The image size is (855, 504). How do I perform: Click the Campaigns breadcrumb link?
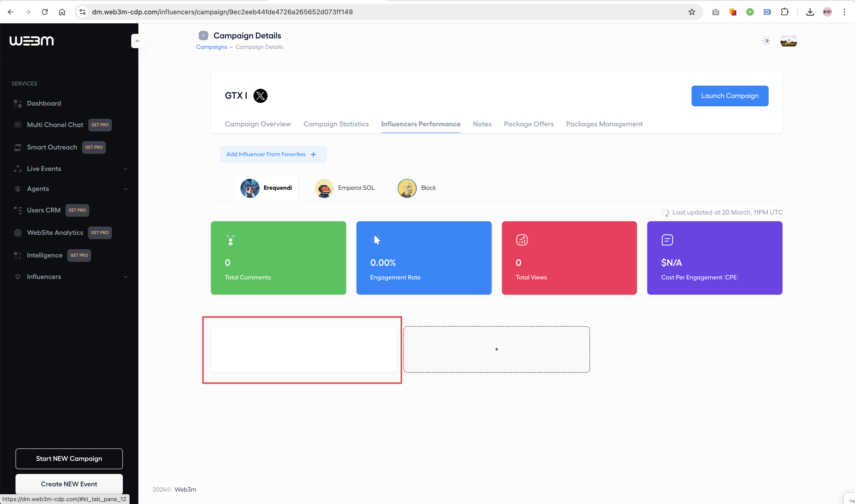point(211,47)
